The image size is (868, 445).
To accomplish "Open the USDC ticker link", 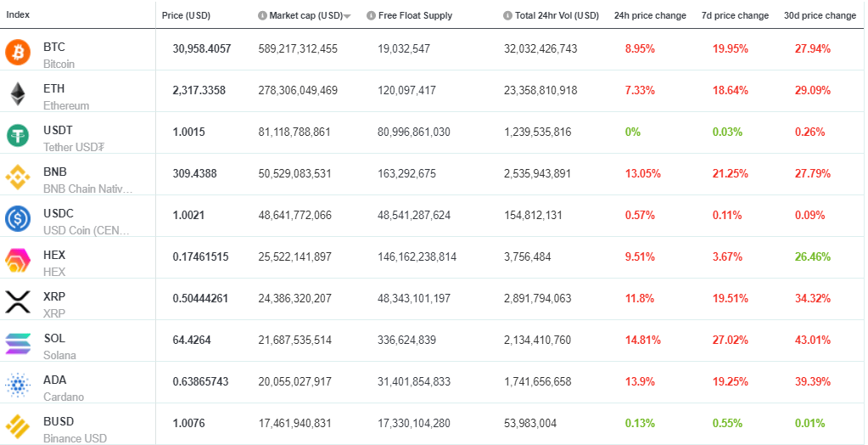I will point(59,213).
